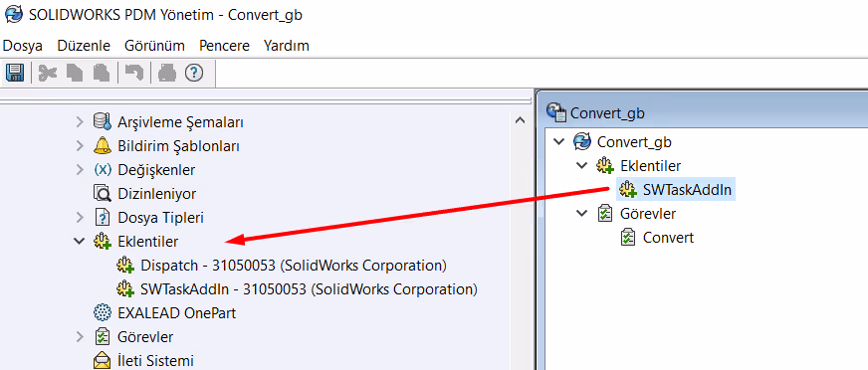The height and width of the screenshot is (370, 868).
Task: Select the Dizinleniyor label
Action: pos(156,194)
